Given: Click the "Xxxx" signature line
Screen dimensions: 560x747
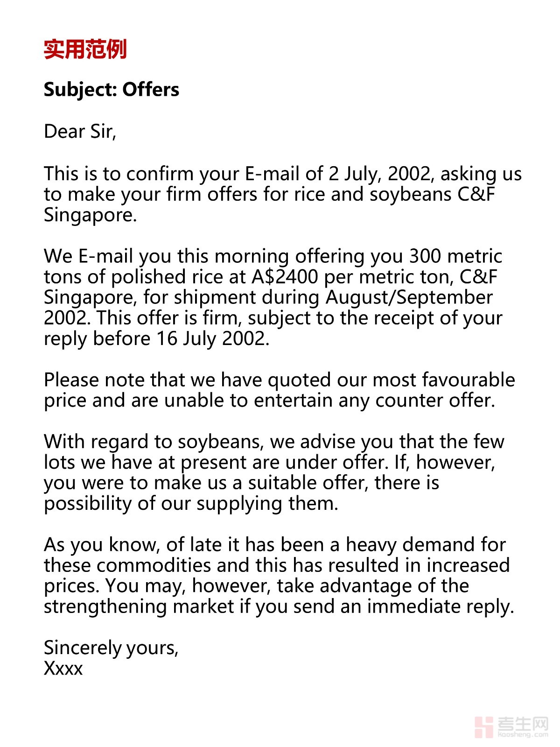Looking at the screenshot, I should pyautogui.click(x=63, y=669).
